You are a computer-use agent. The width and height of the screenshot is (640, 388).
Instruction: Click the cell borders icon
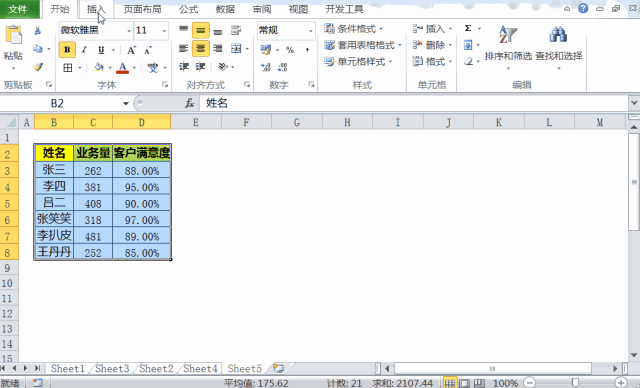(x=68, y=67)
